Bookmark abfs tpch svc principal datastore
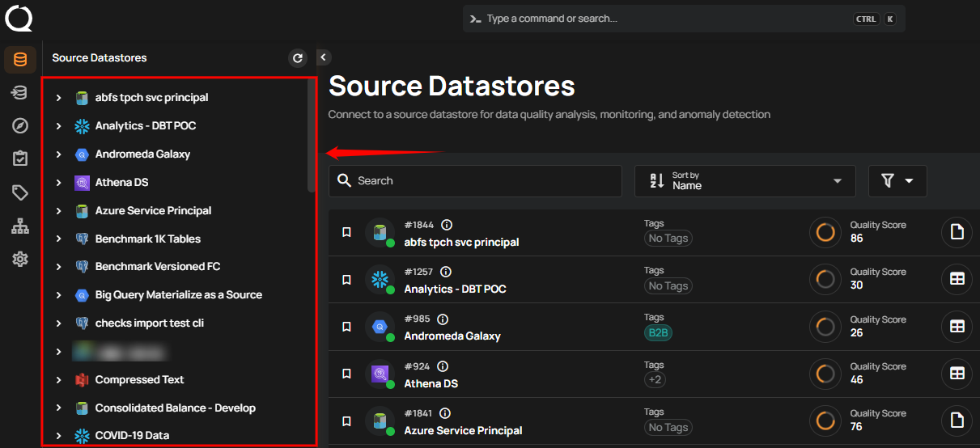The width and height of the screenshot is (980, 448). (x=346, y=233)
